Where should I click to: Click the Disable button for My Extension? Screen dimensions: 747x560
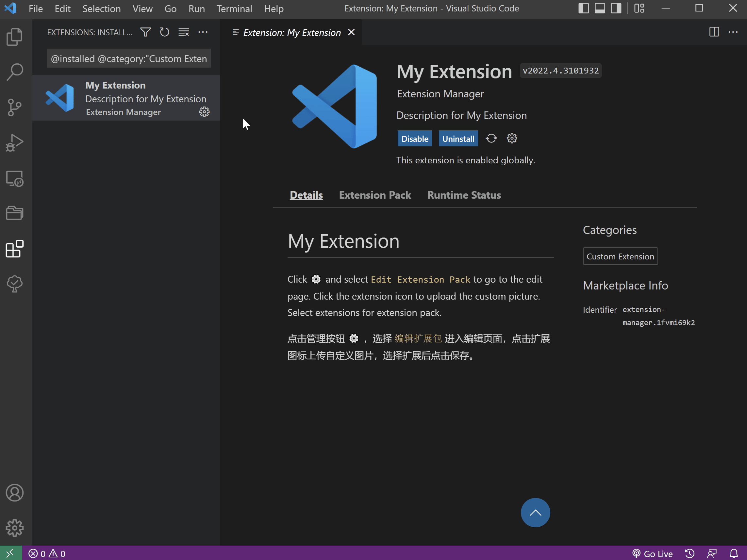415,138
